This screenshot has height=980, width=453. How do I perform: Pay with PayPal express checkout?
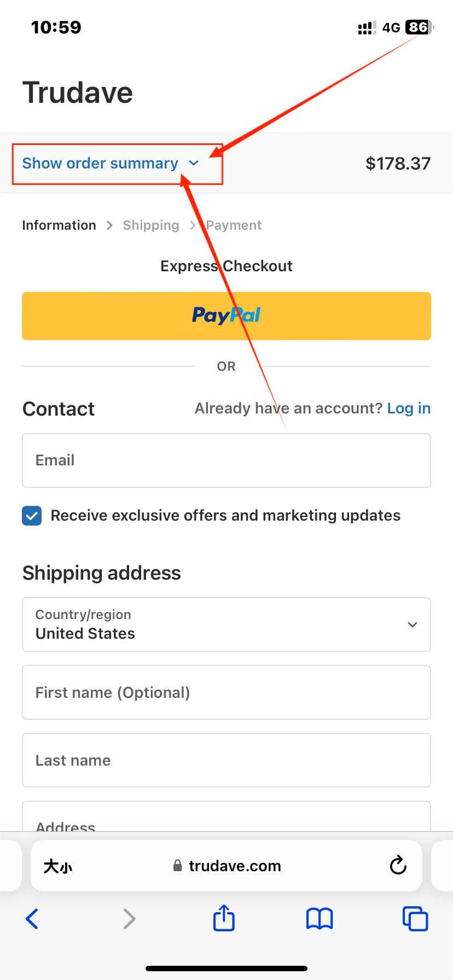[x=226, y=316]
